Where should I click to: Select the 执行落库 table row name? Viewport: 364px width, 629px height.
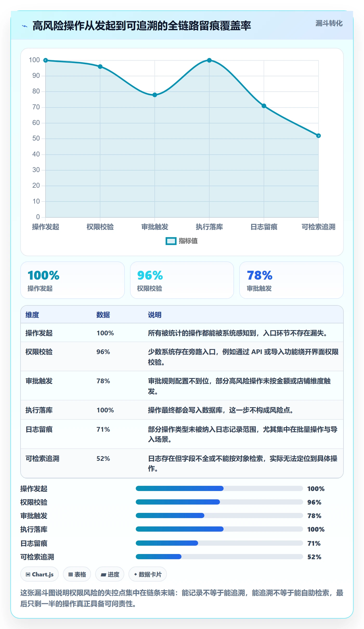[x=39, y=410]
